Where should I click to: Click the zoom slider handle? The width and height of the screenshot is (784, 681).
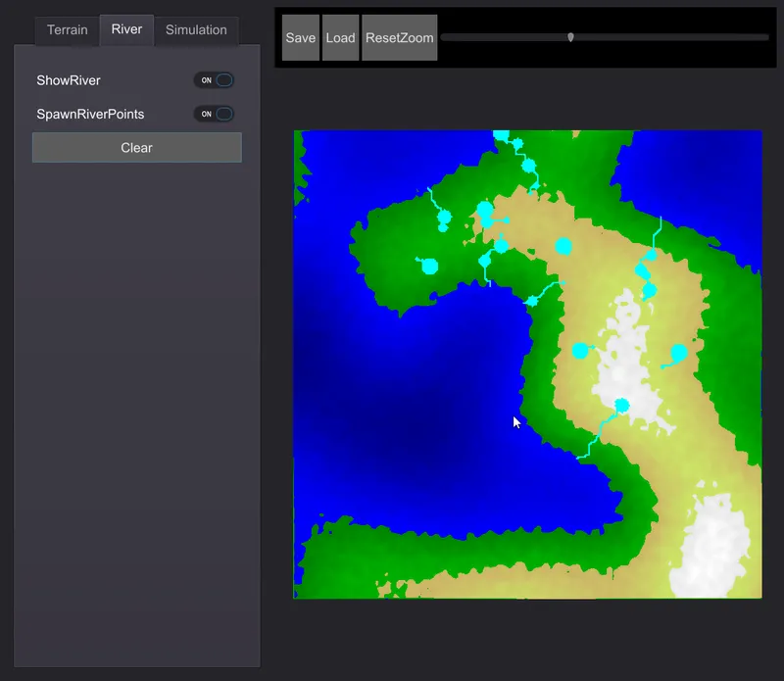click(570, 37)
